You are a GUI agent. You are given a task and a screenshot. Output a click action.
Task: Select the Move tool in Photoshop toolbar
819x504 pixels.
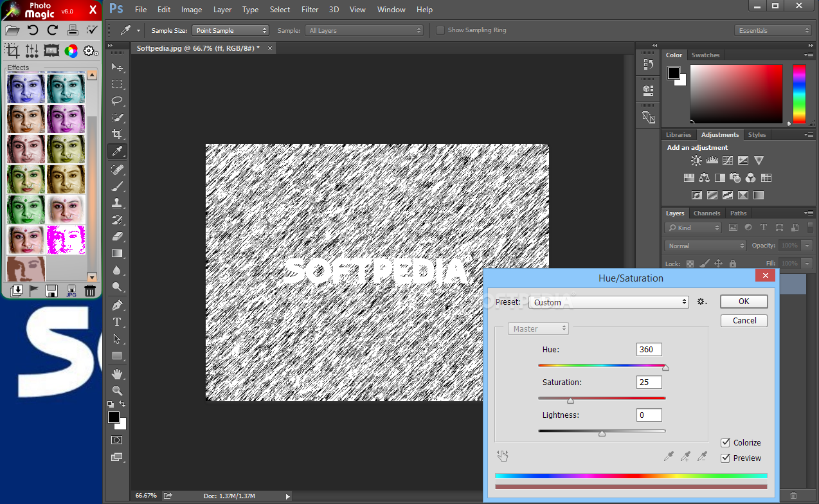point(117,67)
